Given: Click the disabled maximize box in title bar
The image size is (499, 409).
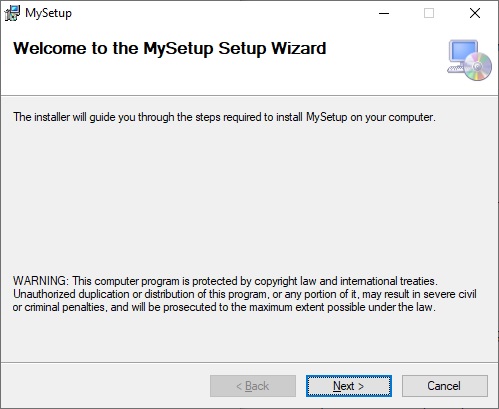Looking at the screenshot, I should pyautogui.click(x=429, y=13).
